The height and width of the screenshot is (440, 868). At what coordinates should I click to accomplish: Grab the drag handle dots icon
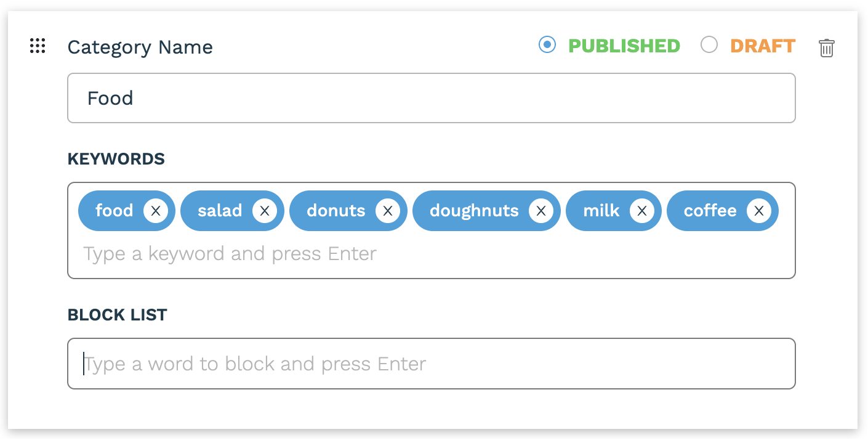pos(38,46)
